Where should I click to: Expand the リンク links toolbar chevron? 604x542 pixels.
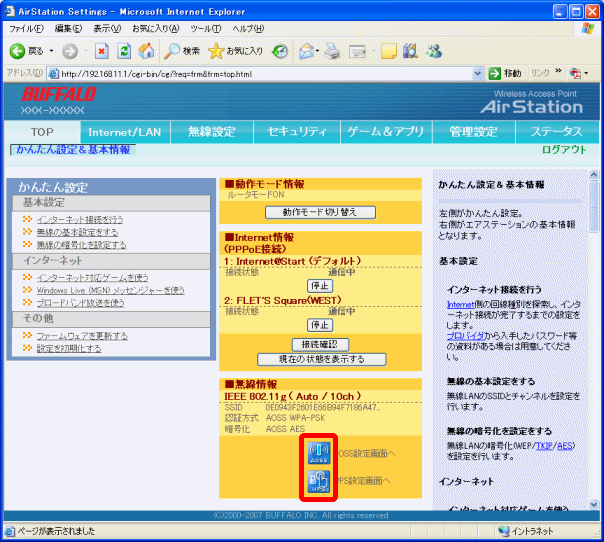pos(558,74)
